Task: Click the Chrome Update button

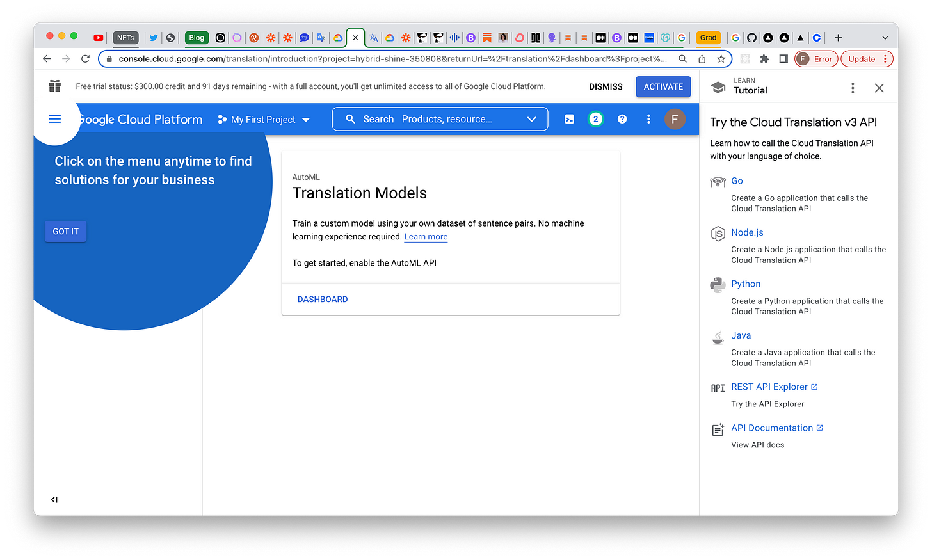Action: pos(867,59)
